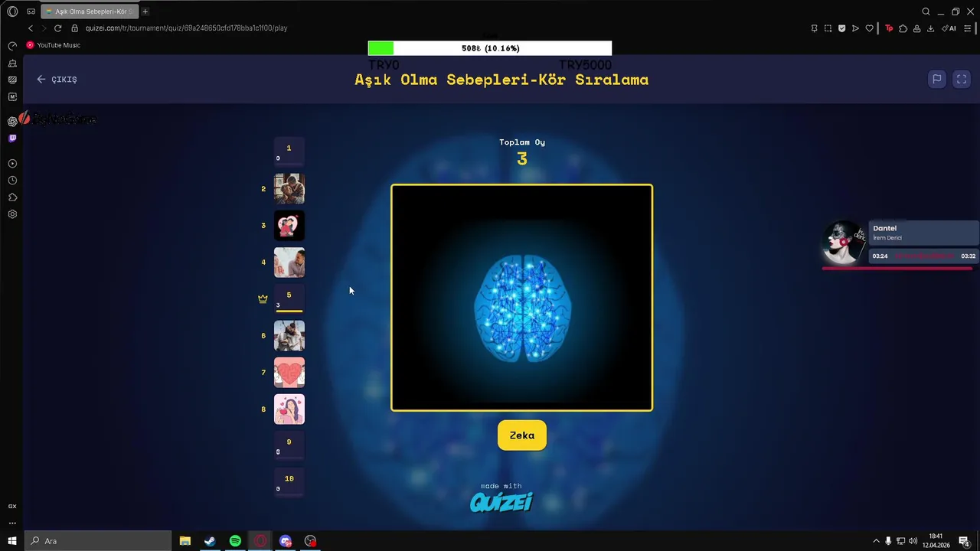Open History clock icon in sidebar
This screenshot has width=980, height=551.
(12, 181)
